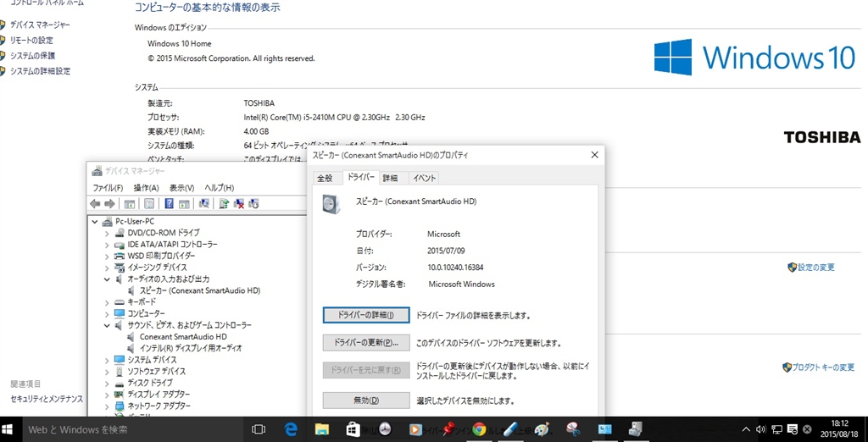This screenshot has height=442, width=868.
Task: Open リモートの設定 link in sidebar
Action: click(x=31, y=41)
